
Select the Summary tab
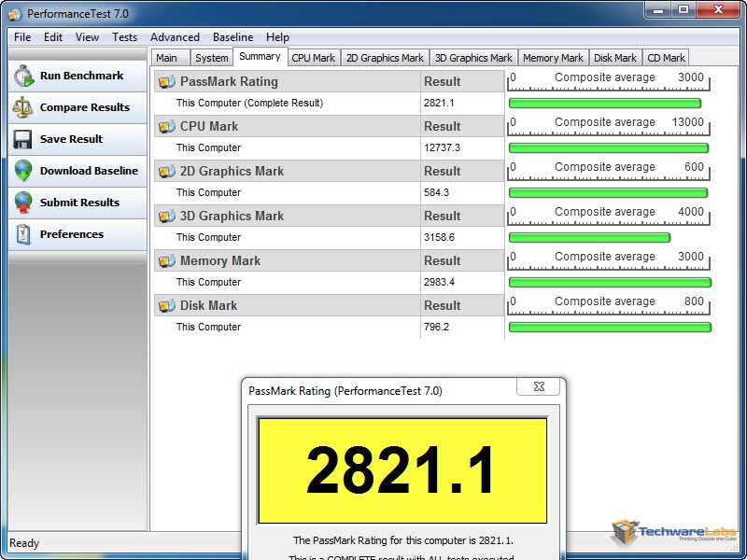click(x=260, y=56)
